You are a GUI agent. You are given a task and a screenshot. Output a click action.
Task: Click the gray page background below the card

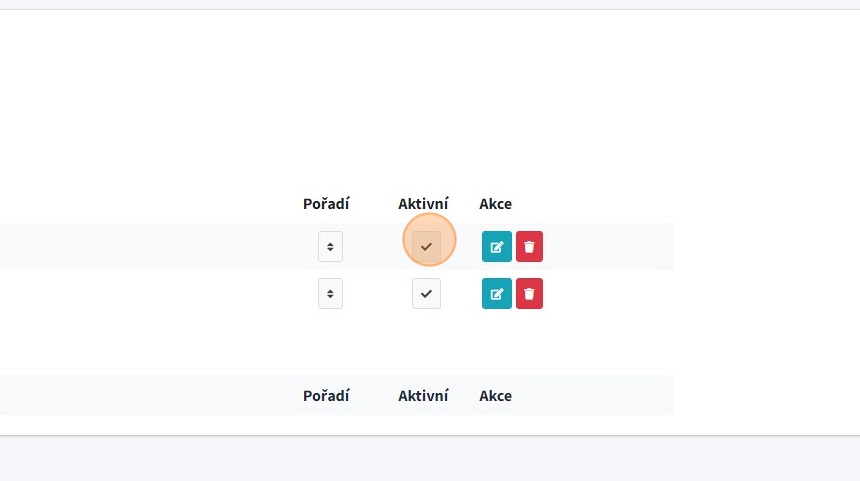pos(430,460)
